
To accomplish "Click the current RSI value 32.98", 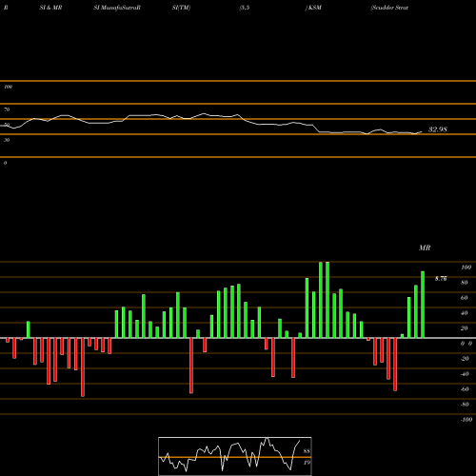I will tap(438, 129).
